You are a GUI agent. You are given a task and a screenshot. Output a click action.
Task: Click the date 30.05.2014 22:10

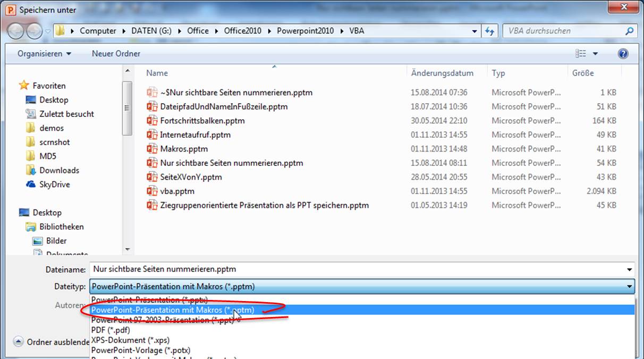[439, 121]
